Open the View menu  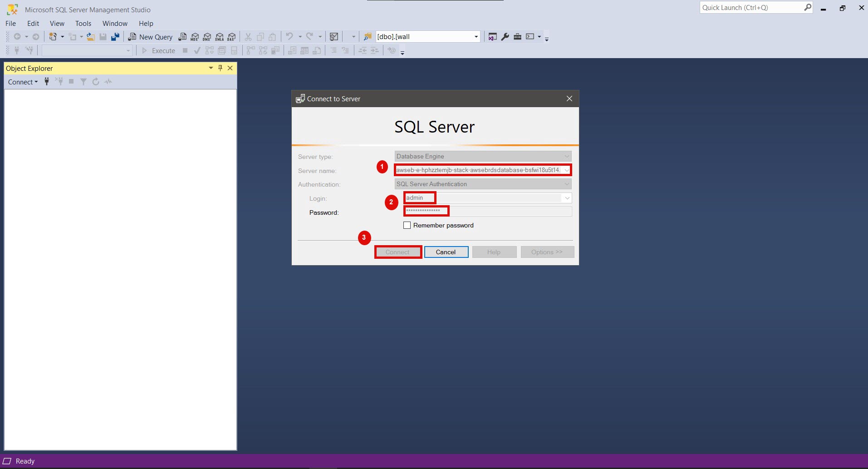pos(57,23)
